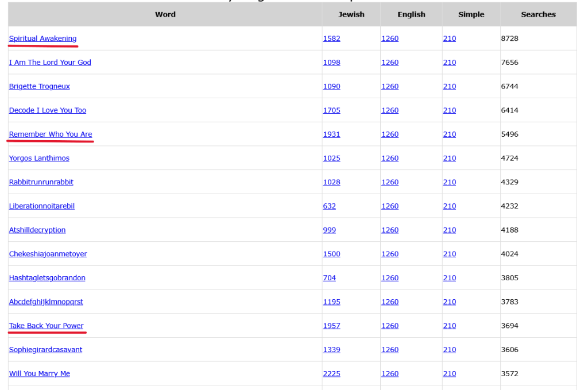The image size is (588, 390).
Task: Click Will You Marry Me link
Action: pyautogui.click(x=39, y=373)
